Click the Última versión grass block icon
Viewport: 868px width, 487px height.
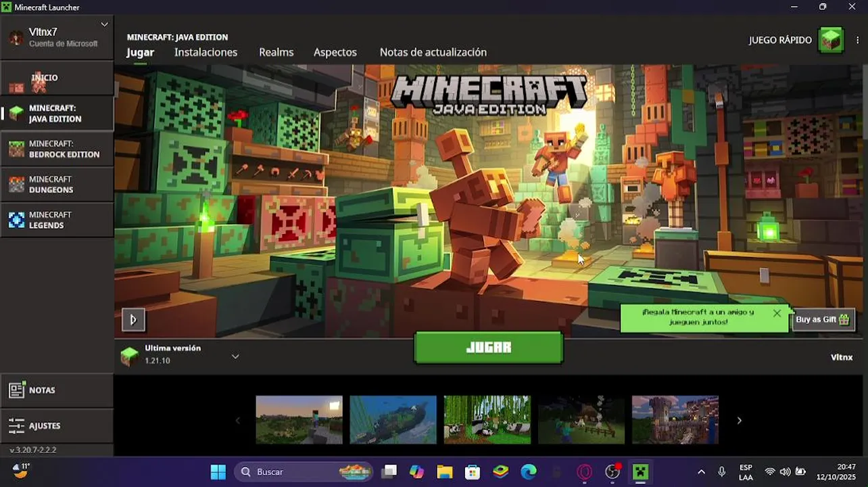click(x=129, y=355)
